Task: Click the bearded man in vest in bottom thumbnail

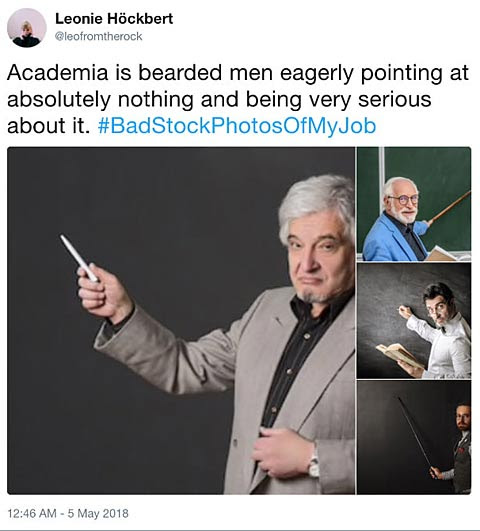Action: point(462,448)
